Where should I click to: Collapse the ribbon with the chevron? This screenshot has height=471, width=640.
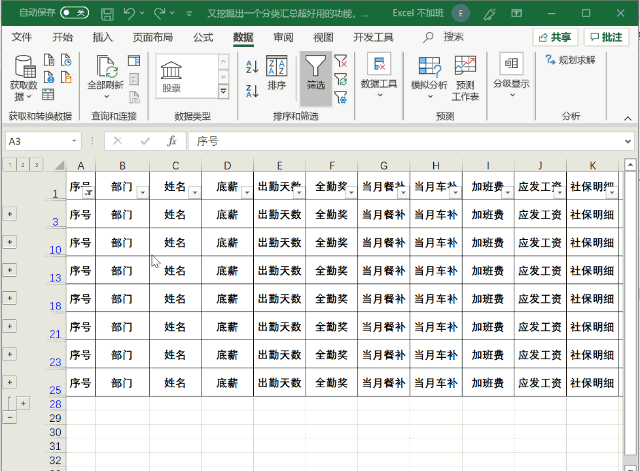click(628, 118)
